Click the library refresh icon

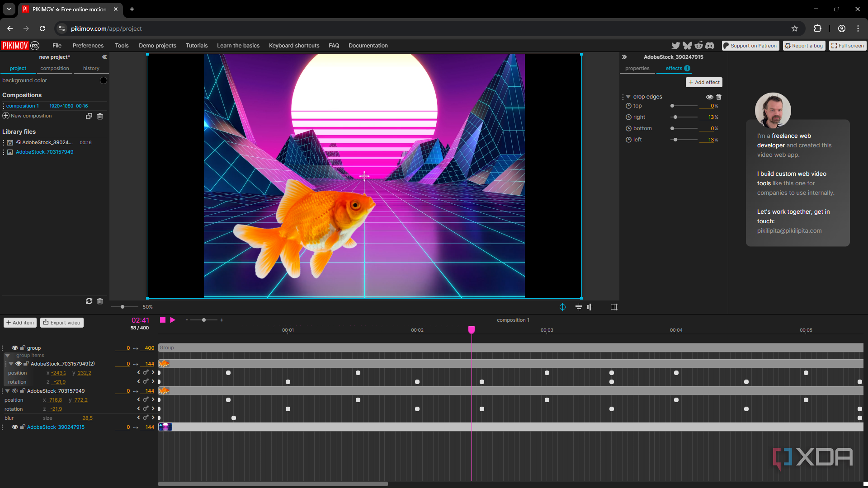89,301
